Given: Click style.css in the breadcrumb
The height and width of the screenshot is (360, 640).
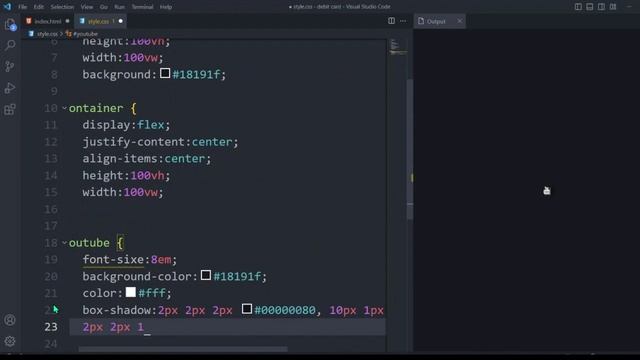Looking at the screenshot, I should point(47,34).
